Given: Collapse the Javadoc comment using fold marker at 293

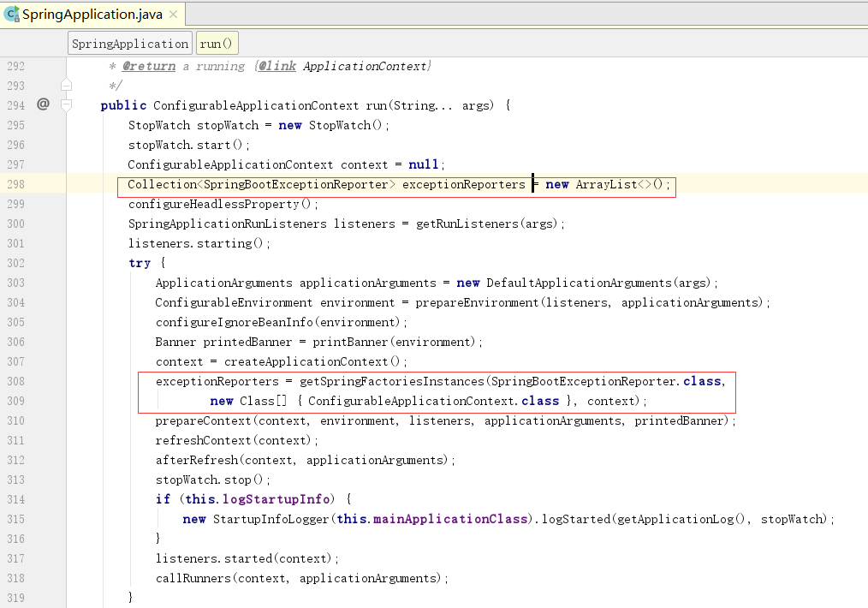Looking at the screenshot, I should coord(66,85).
